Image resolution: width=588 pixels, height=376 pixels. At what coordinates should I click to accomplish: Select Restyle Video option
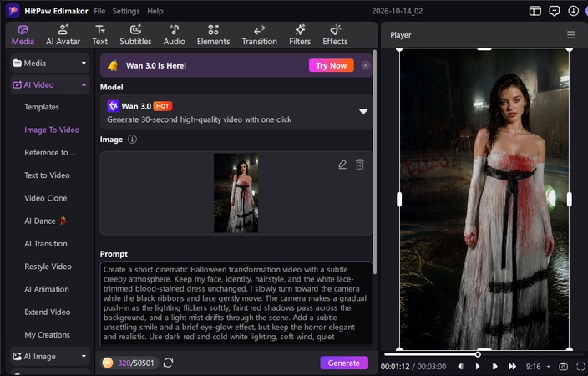(x=48, y=267)
